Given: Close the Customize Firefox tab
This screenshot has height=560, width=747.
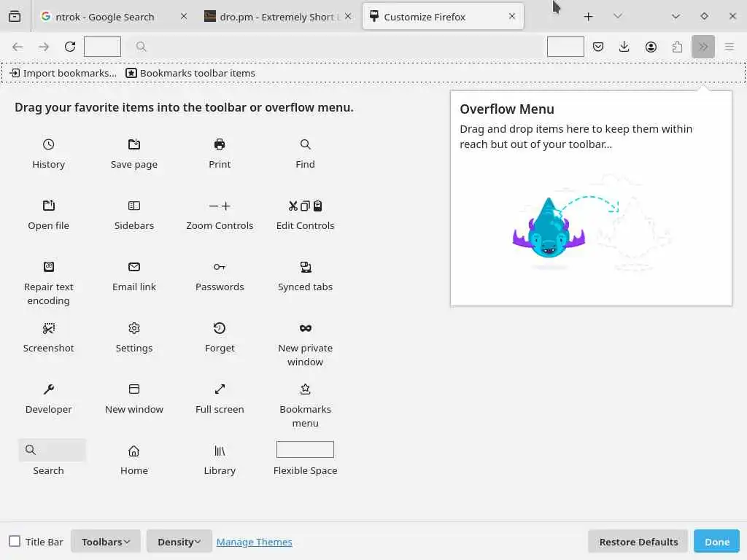Looking at the screenshot, I should click(512, 16).
